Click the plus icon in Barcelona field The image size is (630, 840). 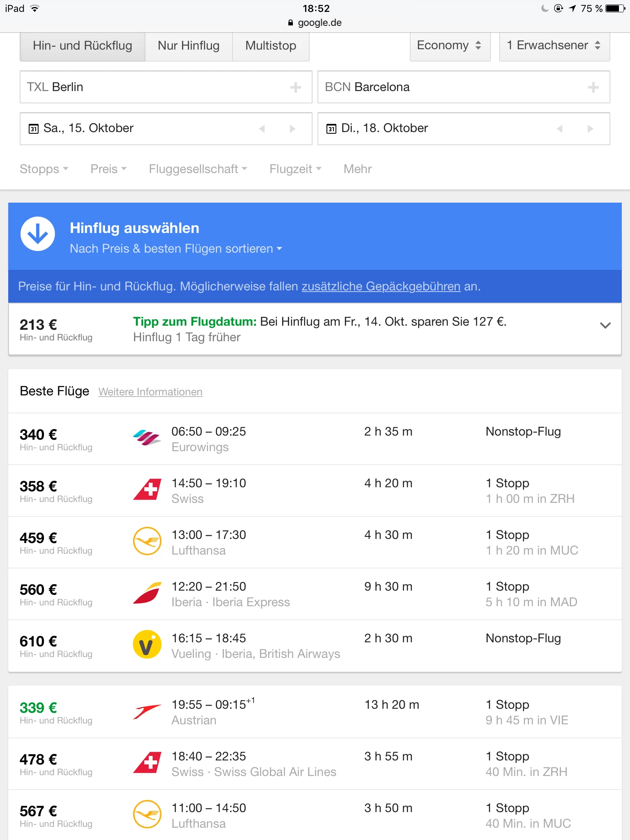[593, 87]
